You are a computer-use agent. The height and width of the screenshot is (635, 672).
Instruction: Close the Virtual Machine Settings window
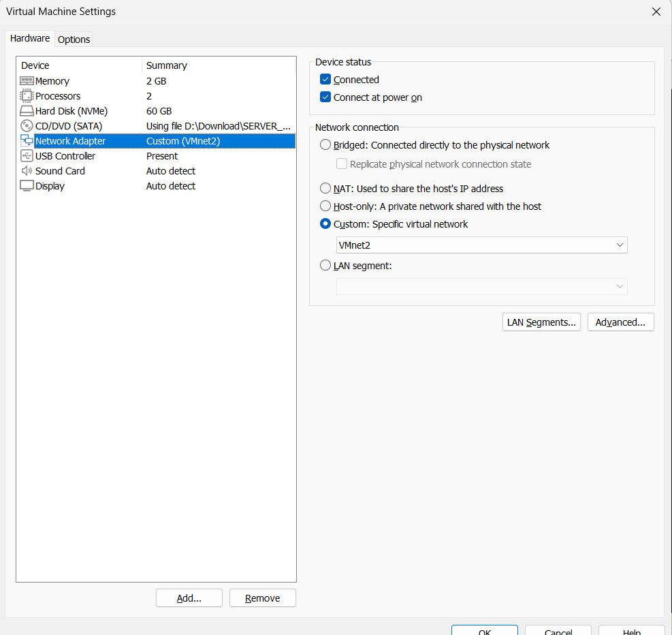tap(656, 12)
